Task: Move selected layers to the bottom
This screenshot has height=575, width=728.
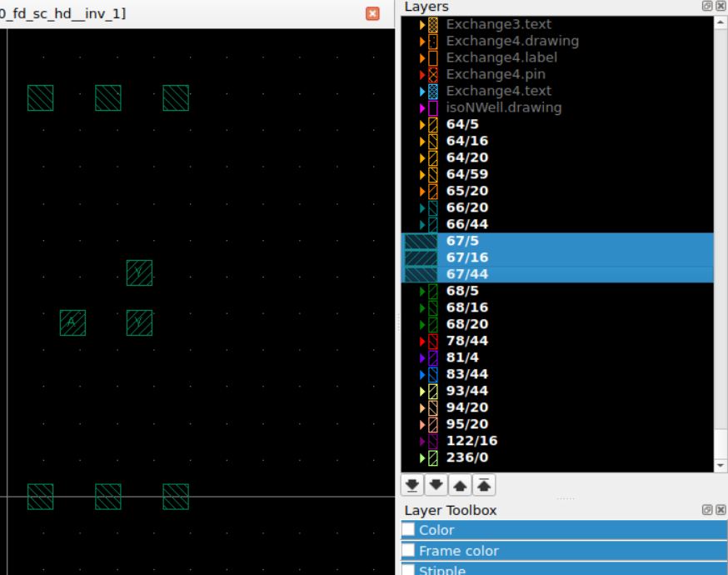Action: point(411,485)
